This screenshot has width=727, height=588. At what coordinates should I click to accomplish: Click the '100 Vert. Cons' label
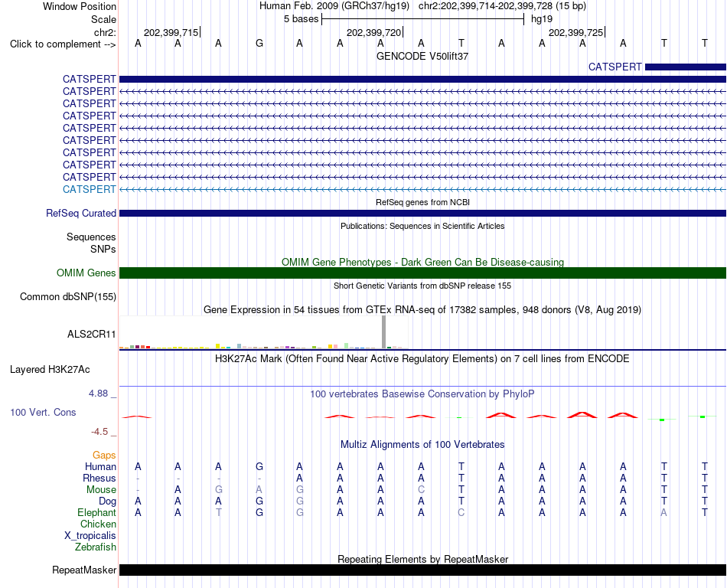43,412
